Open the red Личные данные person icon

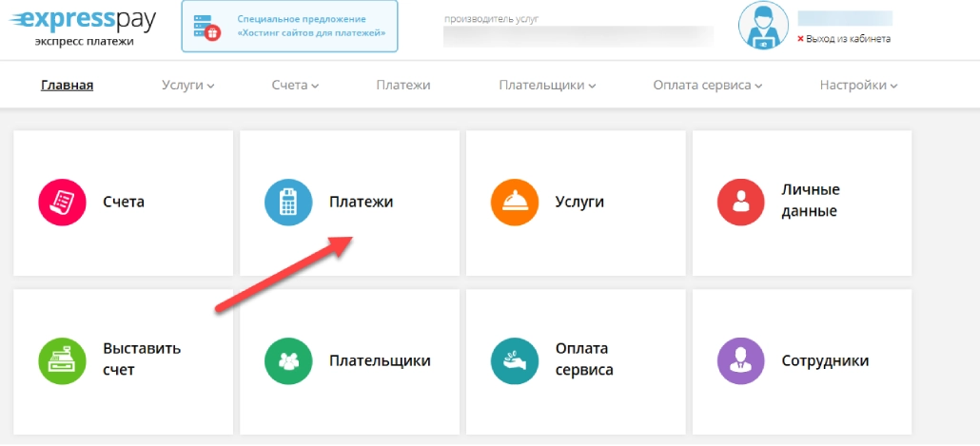(x=740, y=202)
